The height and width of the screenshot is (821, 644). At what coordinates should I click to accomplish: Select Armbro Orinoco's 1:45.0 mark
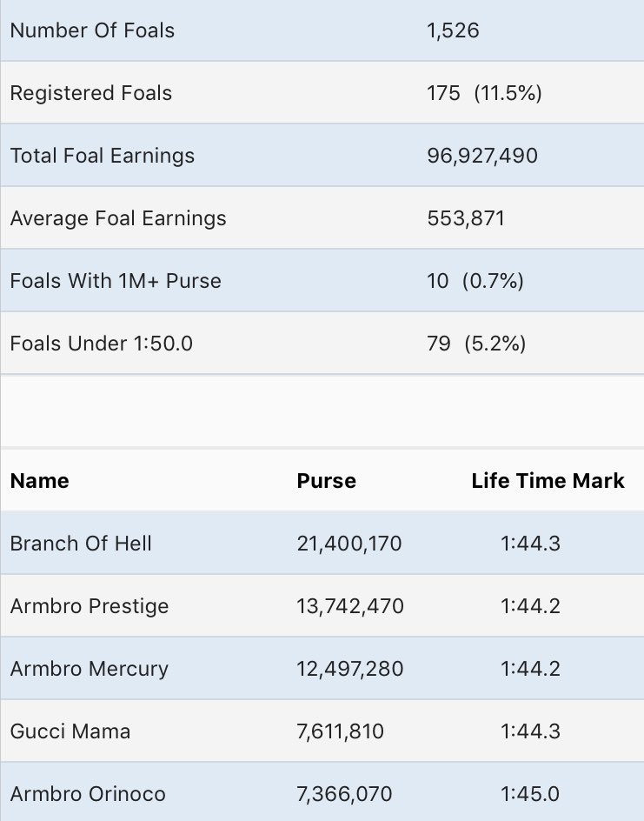click(530, 794)
